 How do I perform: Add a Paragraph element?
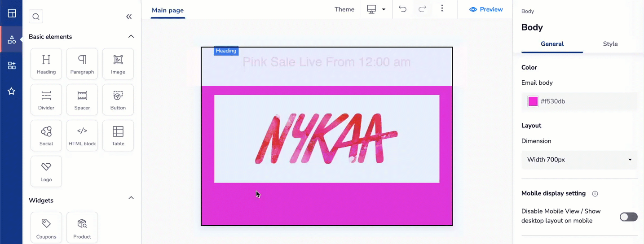pyautogui.click(x=82, y=64)
